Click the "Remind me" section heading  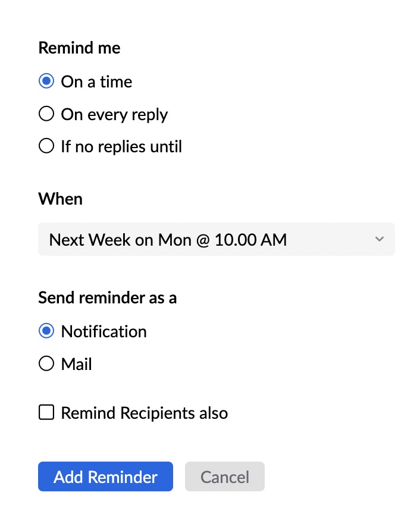[79, 48]
